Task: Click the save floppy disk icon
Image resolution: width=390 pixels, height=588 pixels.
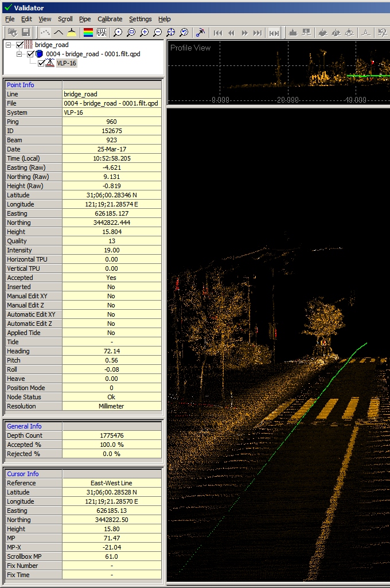Action: pyautogui.click(x=25, y=33)
